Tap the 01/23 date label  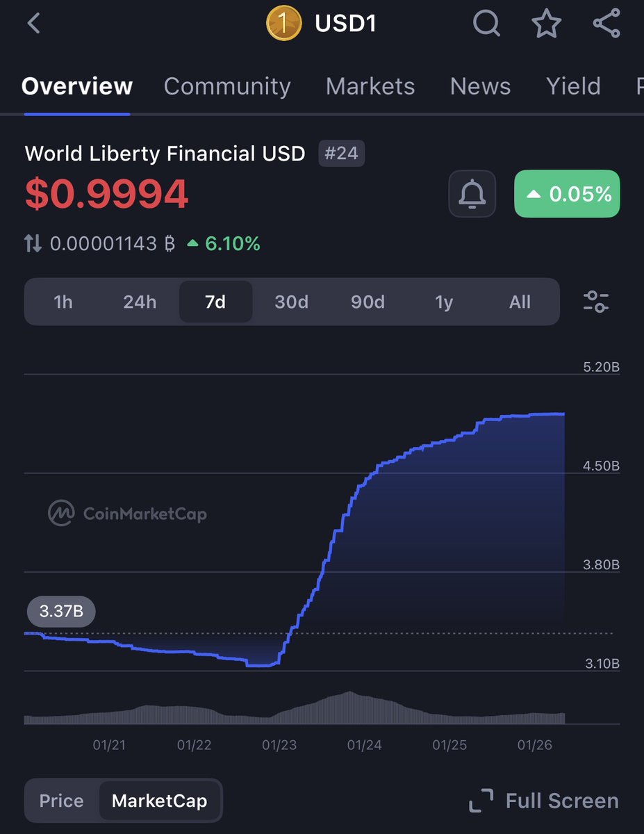(x=279, y=745)
